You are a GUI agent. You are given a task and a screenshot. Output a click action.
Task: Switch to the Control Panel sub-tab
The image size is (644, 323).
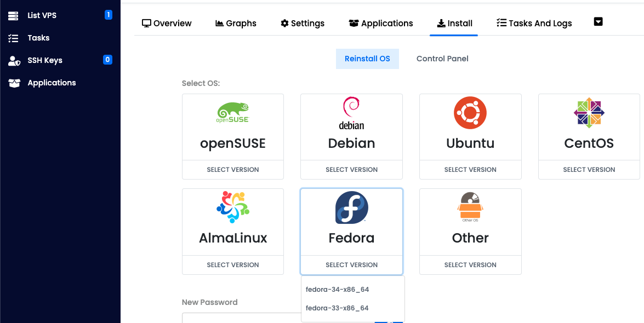click(x=442, y=59)
